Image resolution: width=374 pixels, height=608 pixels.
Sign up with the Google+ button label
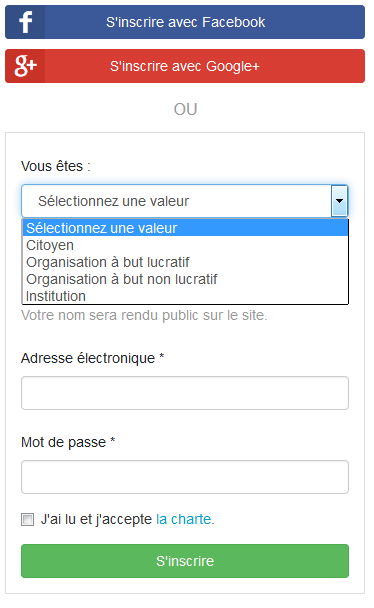(x=185, y=66)
